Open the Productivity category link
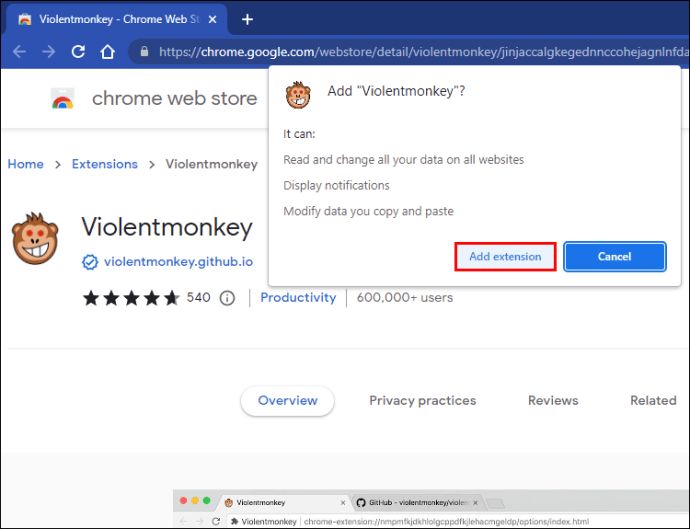 [x=298, y=298]
